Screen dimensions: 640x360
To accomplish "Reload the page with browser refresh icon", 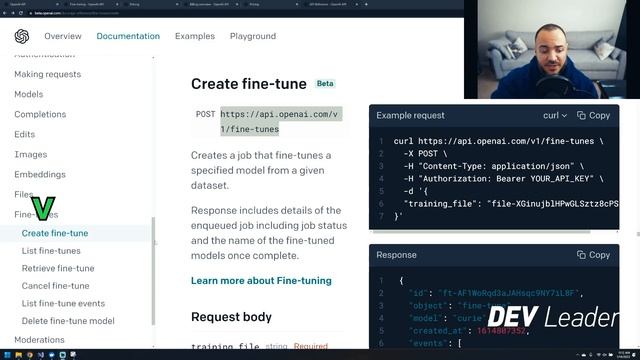I will (21, 13).
